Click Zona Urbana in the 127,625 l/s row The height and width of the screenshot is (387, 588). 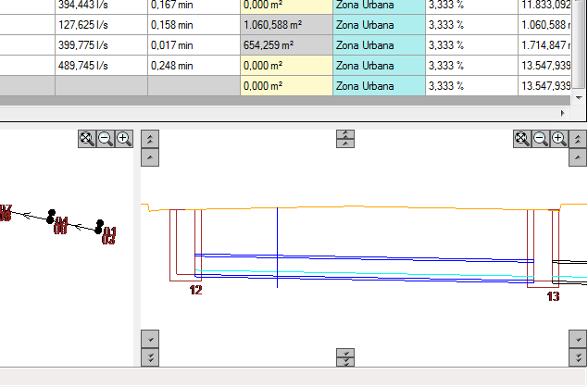[x=379, y=25]
